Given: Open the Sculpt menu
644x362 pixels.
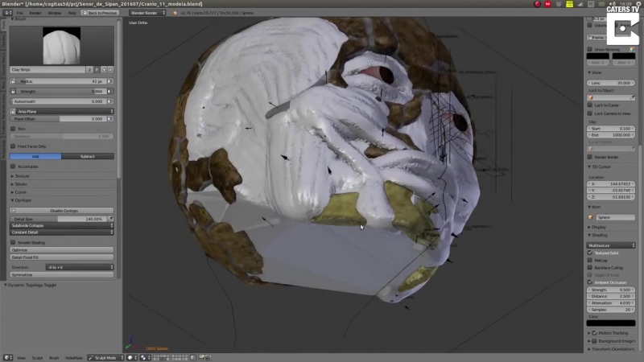Looking at the screenshot, I should pos(37,358).
